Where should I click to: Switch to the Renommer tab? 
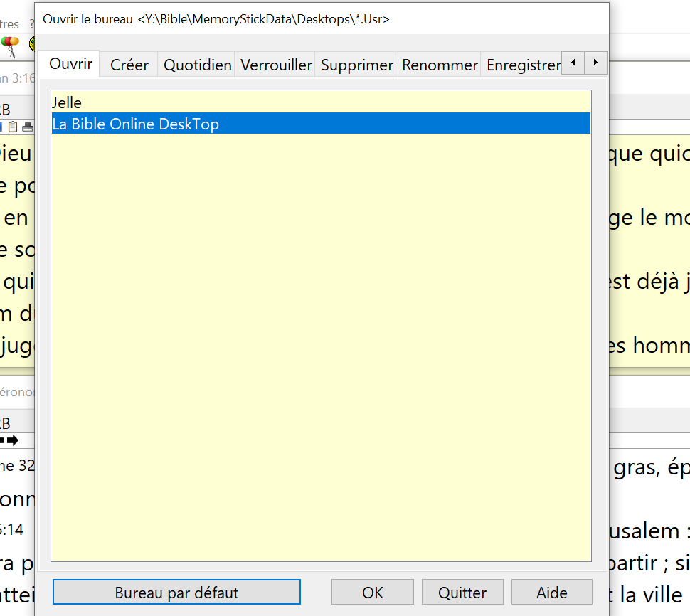(439, 65)
